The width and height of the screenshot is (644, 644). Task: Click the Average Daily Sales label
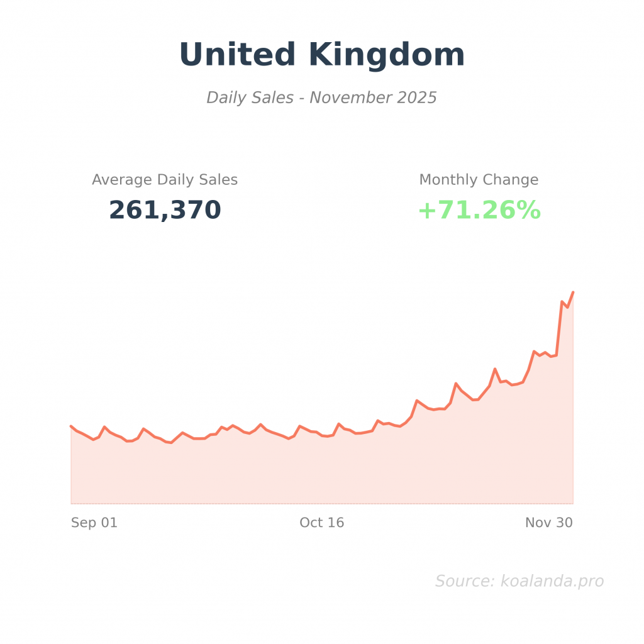[165, 180]
